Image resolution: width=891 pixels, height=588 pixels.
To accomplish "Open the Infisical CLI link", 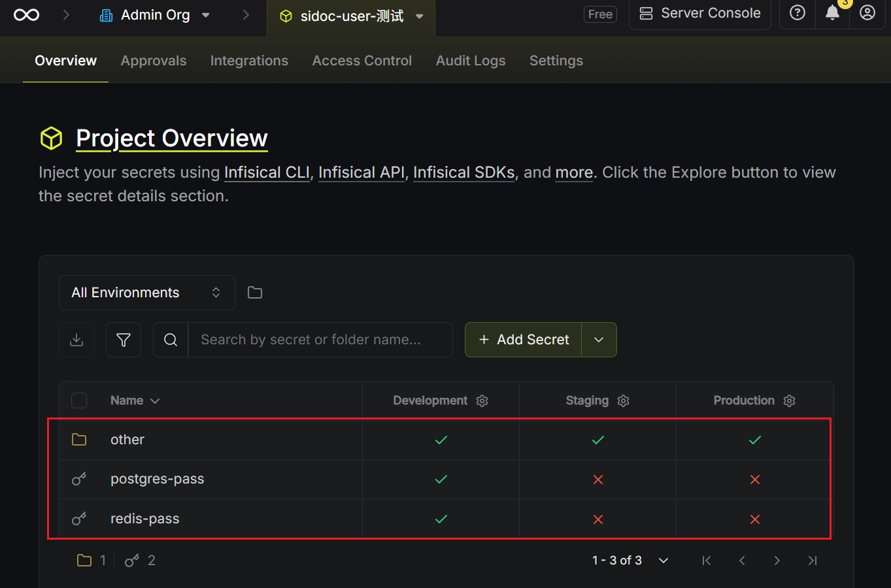I will (267, 172).
